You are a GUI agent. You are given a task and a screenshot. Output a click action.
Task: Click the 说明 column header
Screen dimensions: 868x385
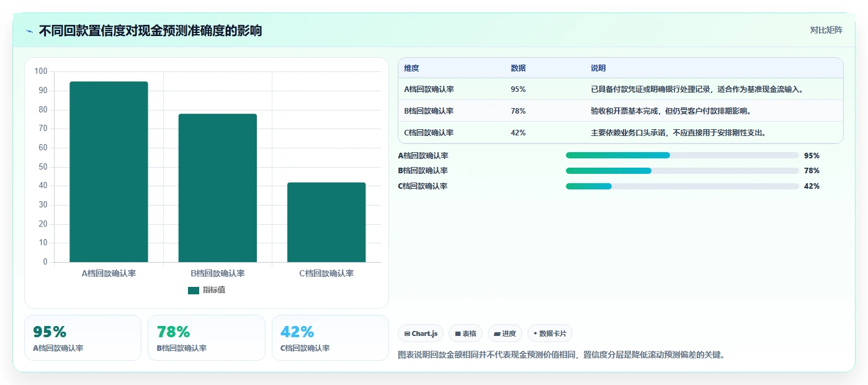point(598,68)
